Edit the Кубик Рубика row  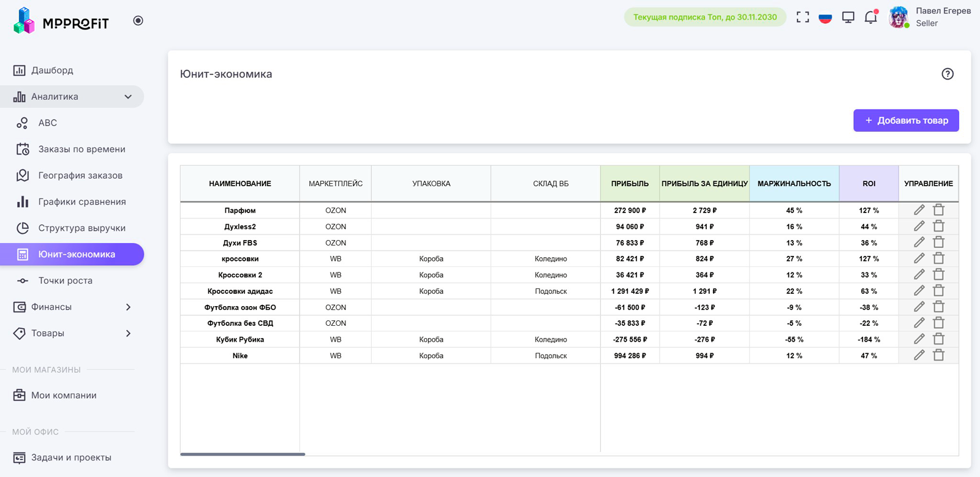[x=919, y=339]
